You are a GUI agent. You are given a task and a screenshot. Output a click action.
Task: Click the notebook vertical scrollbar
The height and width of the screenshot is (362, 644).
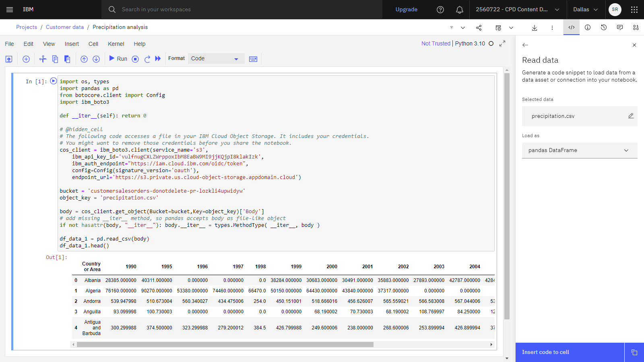click(507, 197)
